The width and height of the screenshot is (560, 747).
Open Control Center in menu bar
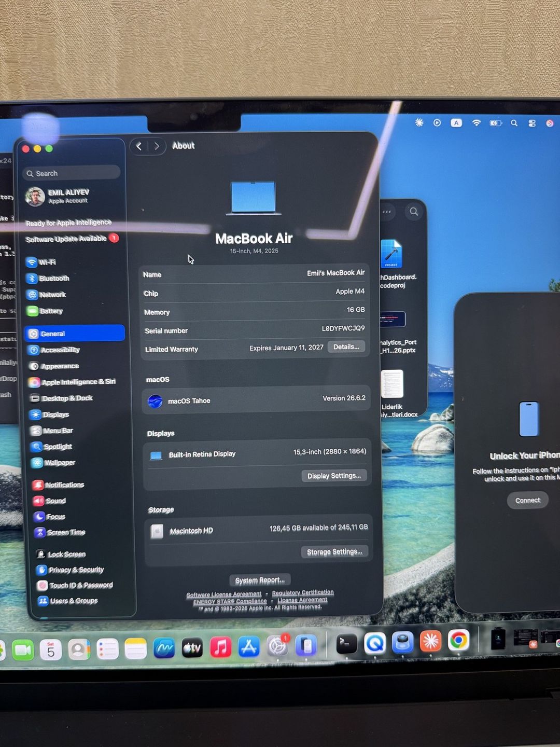[532, 123]
